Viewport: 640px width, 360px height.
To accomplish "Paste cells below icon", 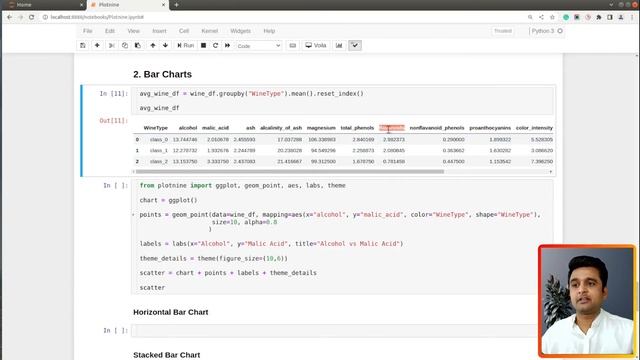I will pos(138,45).
